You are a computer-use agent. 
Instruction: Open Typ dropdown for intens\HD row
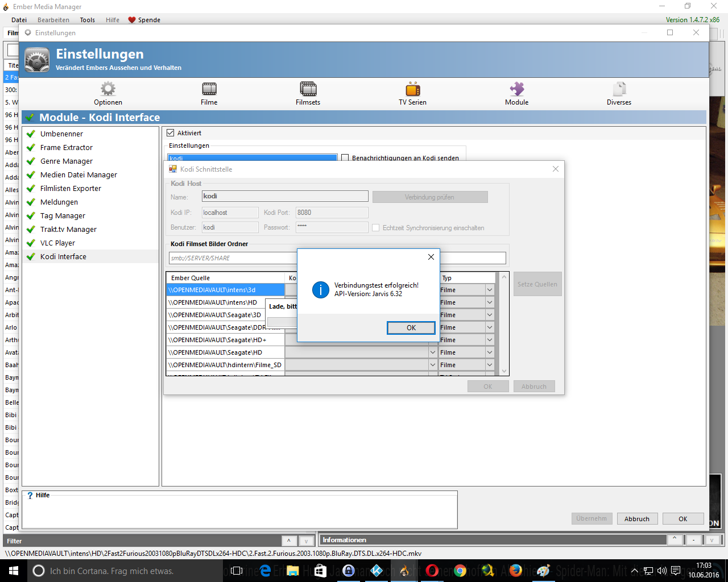[489, 302]
